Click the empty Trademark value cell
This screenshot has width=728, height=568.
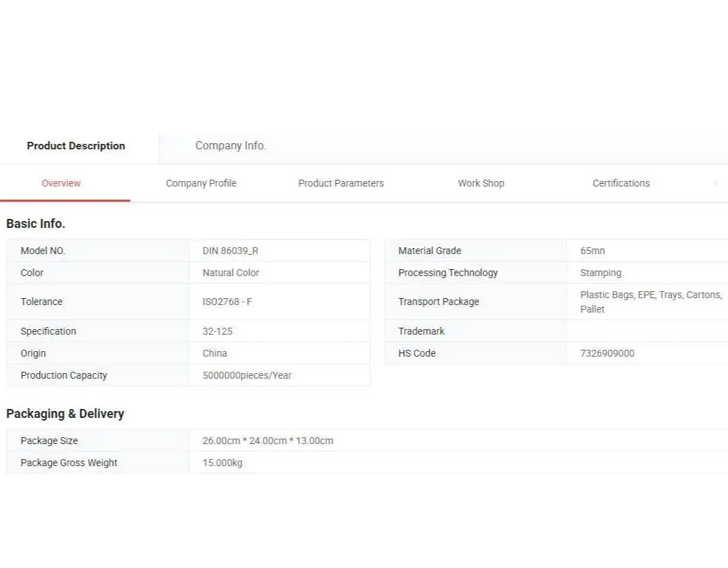pos(647,331)
